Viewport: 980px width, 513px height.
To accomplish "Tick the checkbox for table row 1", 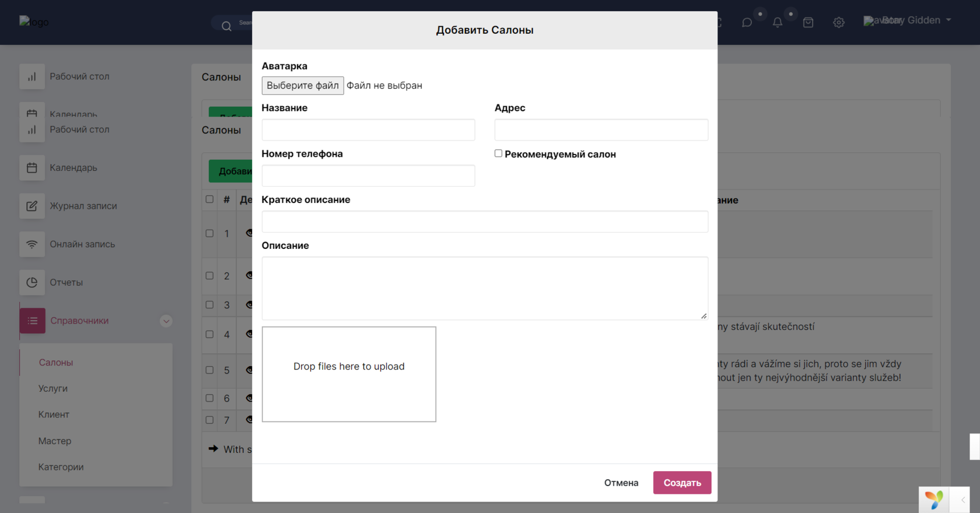I will 209,233.
